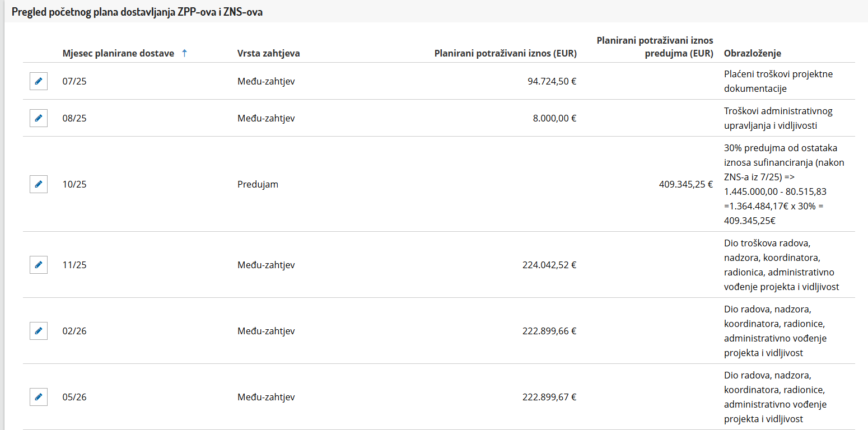Click edit pencil on 02/26 row
Viewport: 868px width, 430px height.
coord(39,331)
